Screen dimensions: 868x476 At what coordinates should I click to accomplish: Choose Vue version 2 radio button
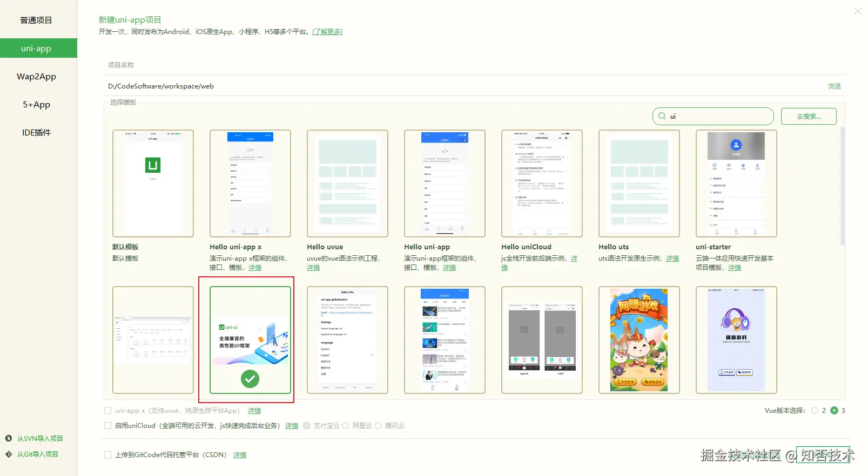point(815,411)
